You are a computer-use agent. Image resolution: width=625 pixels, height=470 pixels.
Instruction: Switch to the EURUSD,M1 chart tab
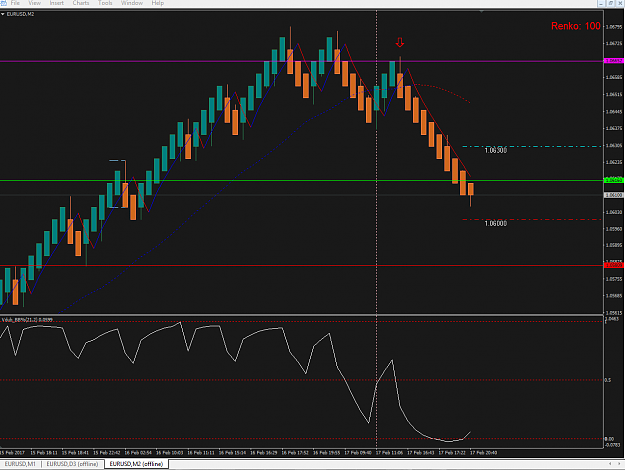(x=20, y=464)
